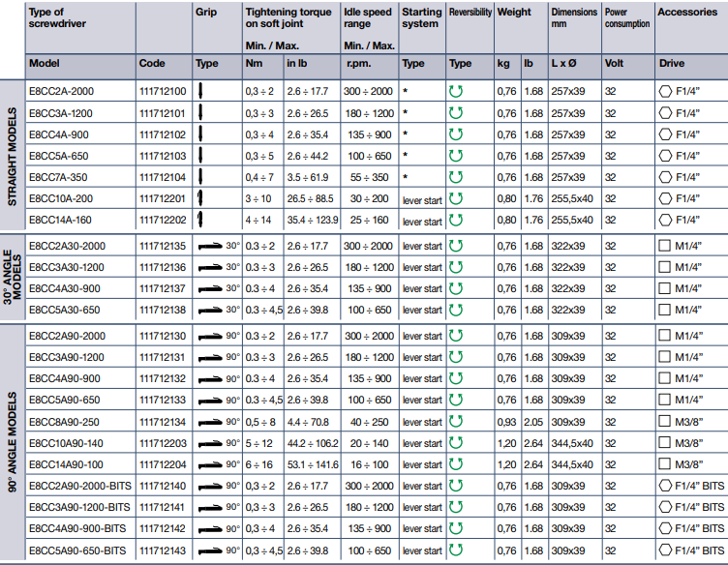The image size is (728, 565).
Task: Click the 90° angle grip icon for E8CC8A90-250
Action: click(210, 423)
